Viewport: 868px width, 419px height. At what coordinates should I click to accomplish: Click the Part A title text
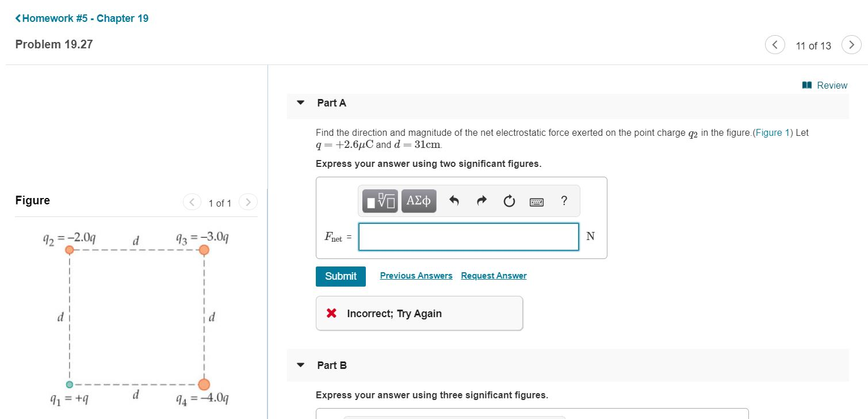pyautogui.click(x=331, y=103)
